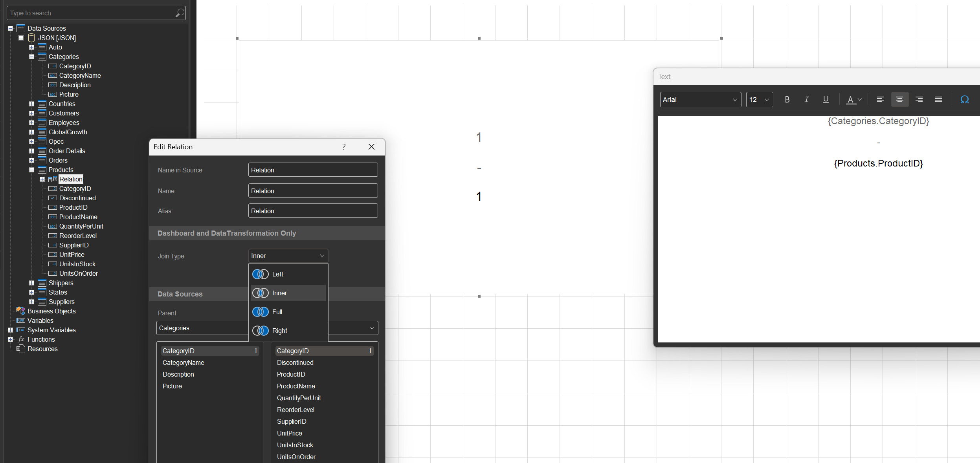Collapse the Categories table node
Screen dimensions: 980x463
click(x=32, y=57)
